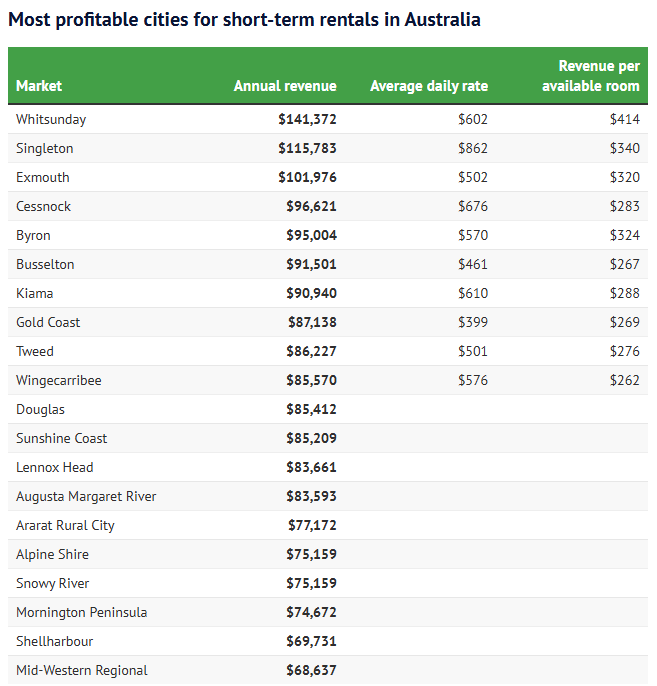Click the Average daily rate header
The image size is (657, 686).
pyautogui.click(x=429, y=86)
